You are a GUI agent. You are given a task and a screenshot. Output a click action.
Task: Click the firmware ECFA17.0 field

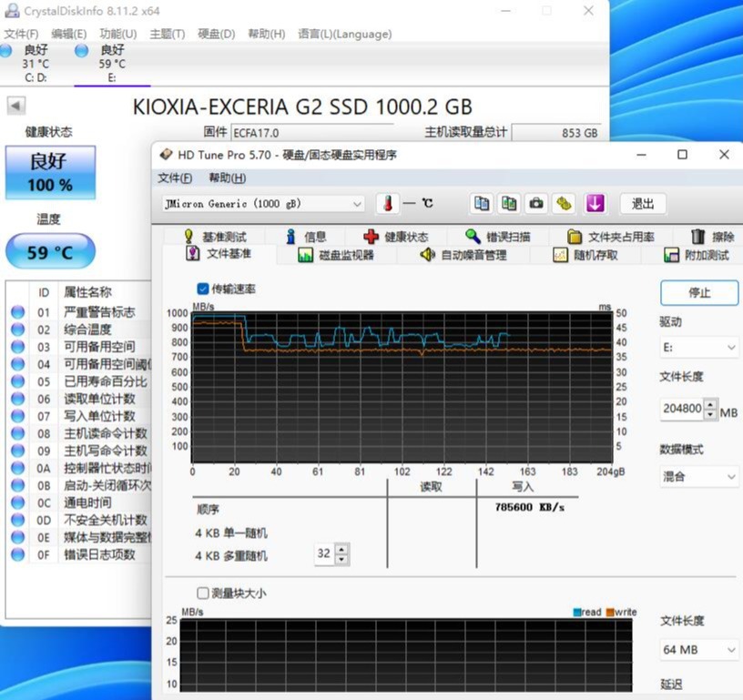[x=312, y=133]
